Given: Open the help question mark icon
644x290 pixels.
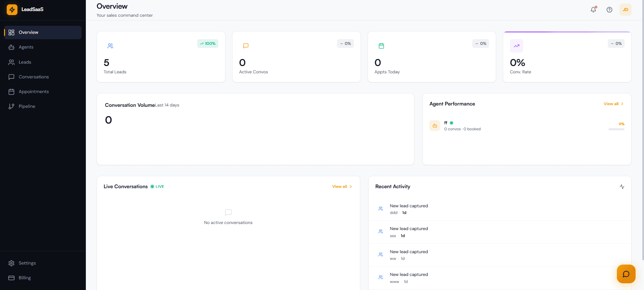Looking at the screenshot, I should [609, 10].
